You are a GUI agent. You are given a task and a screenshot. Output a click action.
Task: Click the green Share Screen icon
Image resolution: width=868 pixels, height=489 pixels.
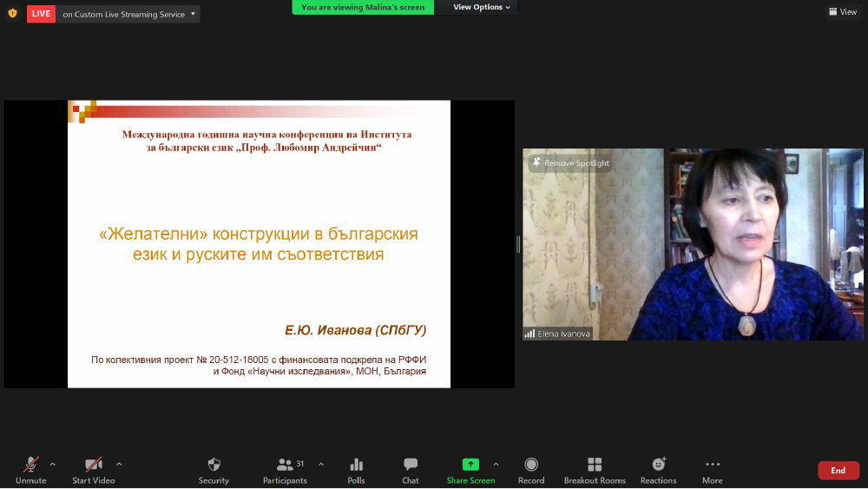[470, 465]
